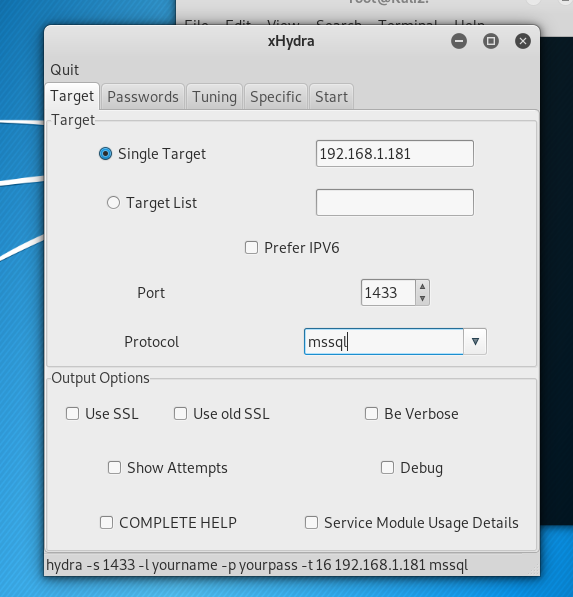573x597 pixels.
Task: Open the Tuning tab
Action: (x=214, y=97)
